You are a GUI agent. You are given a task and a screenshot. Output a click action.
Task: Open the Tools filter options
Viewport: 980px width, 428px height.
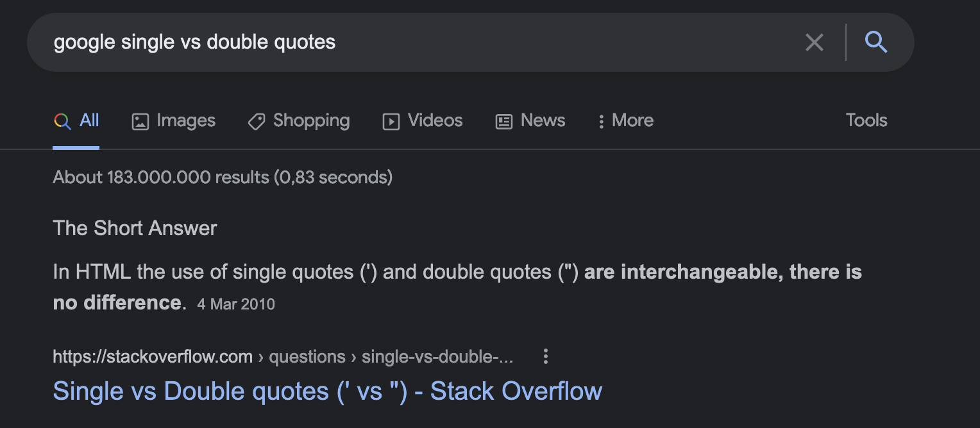(866, 120)
